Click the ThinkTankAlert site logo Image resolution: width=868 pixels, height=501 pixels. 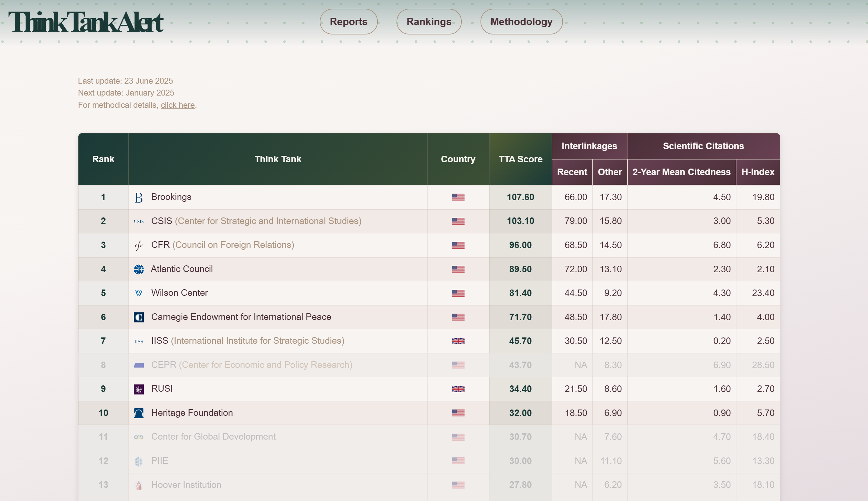86,22
